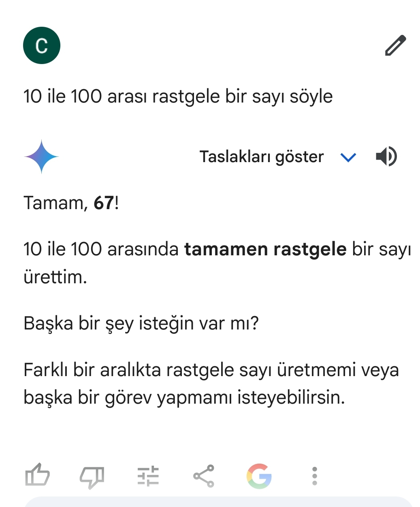Select the user prompt text about rastgele sayı

[x=178, y=97]
